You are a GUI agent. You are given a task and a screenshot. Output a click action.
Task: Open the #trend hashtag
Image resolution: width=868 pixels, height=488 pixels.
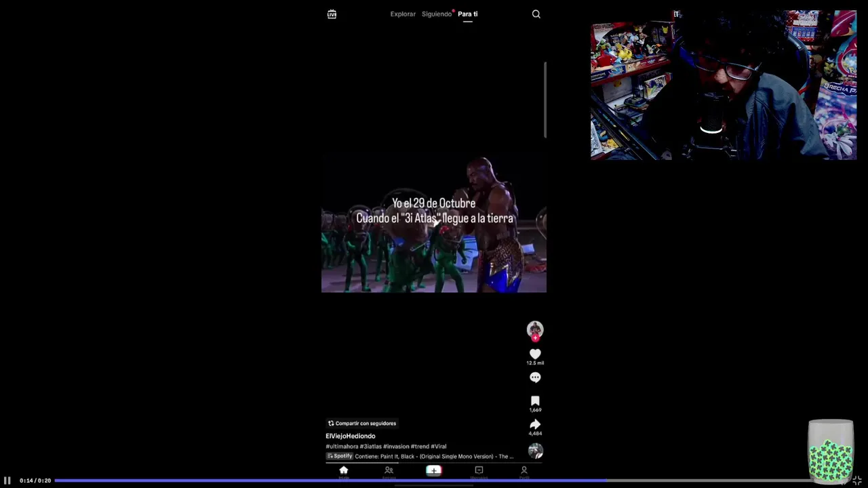pos(420,447)
